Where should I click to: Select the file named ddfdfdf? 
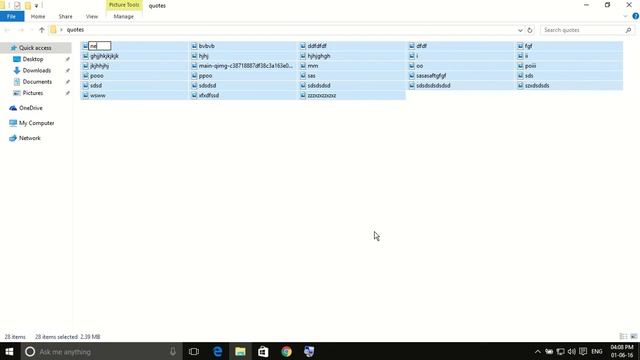pos(317,46)
